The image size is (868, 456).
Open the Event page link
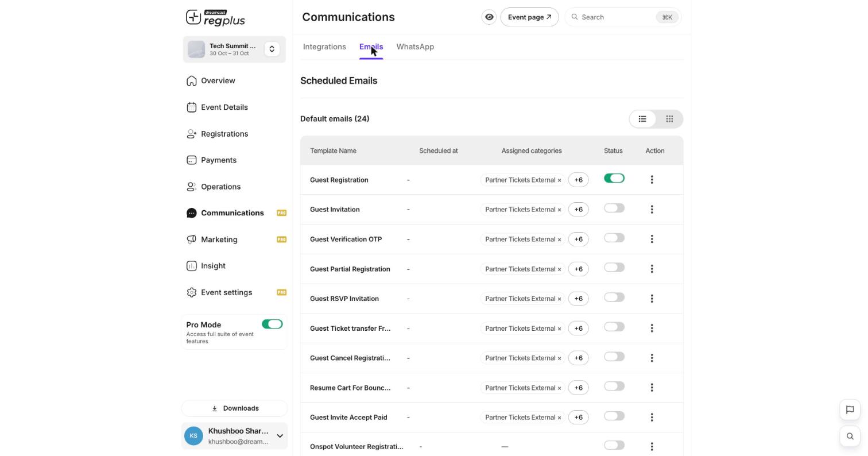click(x=529, y=17)
